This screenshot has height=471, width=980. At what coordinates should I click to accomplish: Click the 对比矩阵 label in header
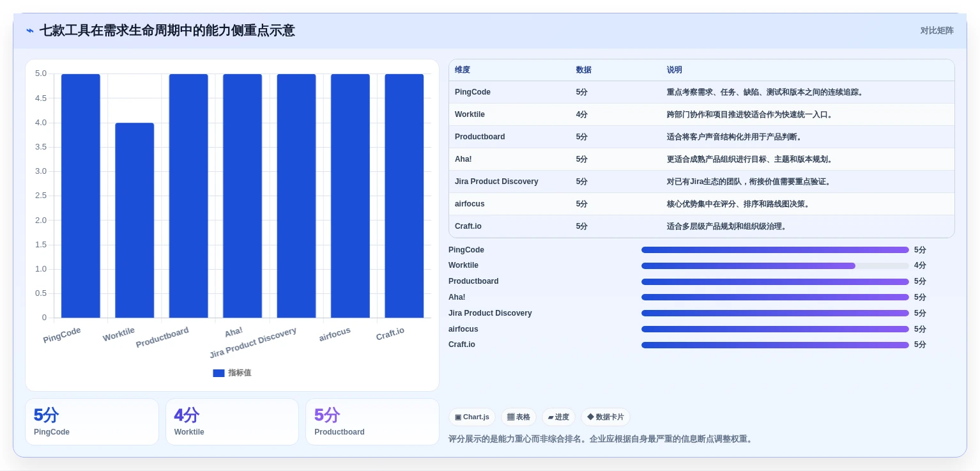pos(937,31)
